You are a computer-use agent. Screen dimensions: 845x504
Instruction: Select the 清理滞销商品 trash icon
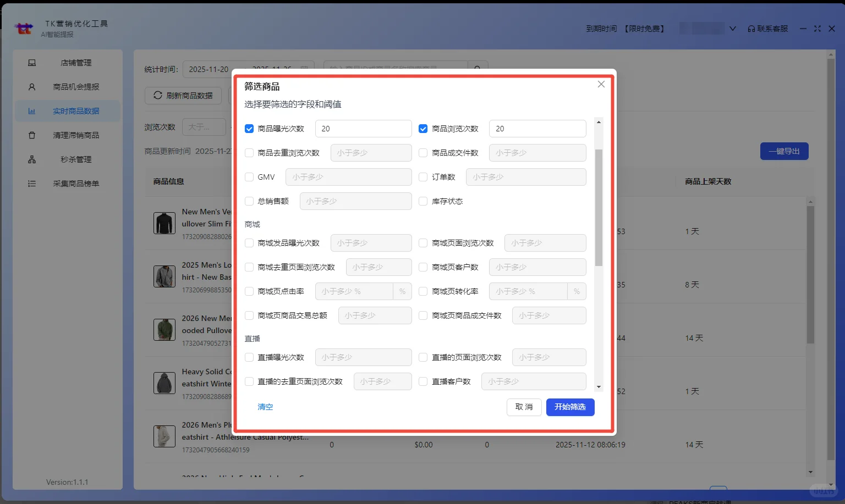[x=32, y=135]
